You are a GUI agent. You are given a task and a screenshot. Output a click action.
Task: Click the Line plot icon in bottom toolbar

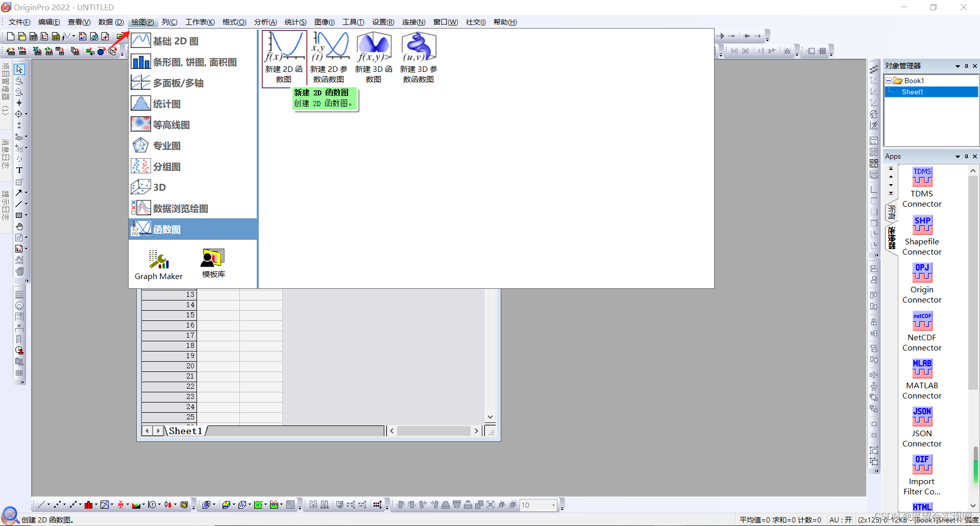[41, 505]
